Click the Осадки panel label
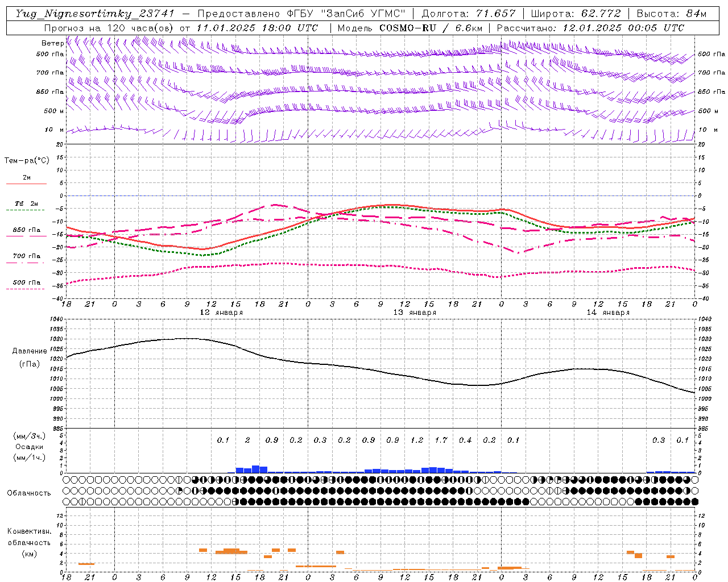728x582 pixels. coord(30,447)
